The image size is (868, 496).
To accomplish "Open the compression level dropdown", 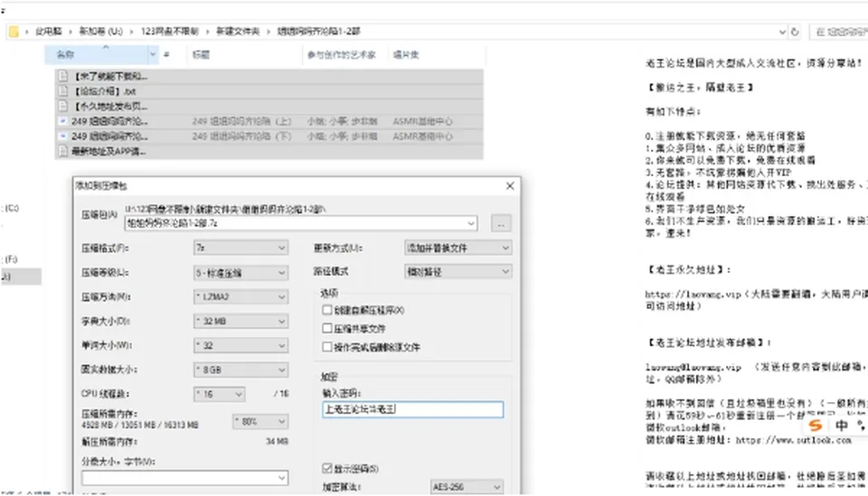I will pos(241,273).
